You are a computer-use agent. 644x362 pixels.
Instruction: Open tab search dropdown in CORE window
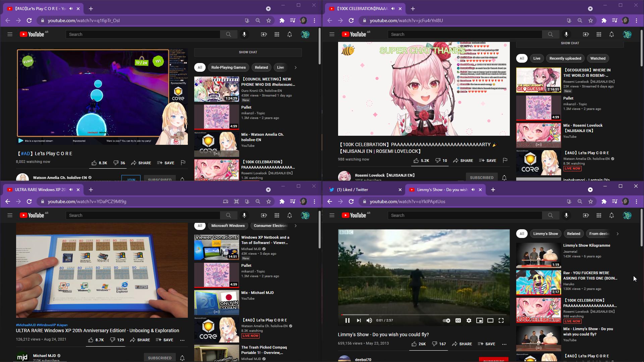[x=268, y=9]
